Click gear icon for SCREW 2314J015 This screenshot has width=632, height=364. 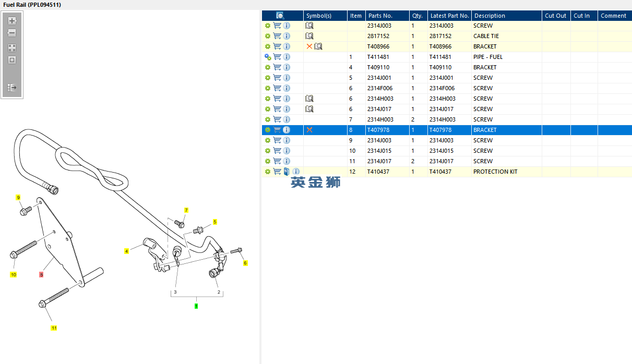[268, 151]
